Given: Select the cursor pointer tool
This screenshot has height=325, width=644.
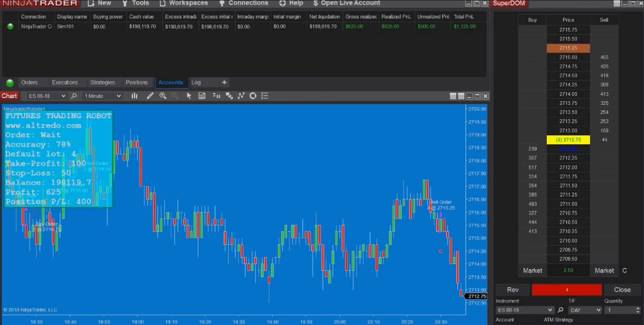Looking at the screenshot, I should (x=189, y=96).
